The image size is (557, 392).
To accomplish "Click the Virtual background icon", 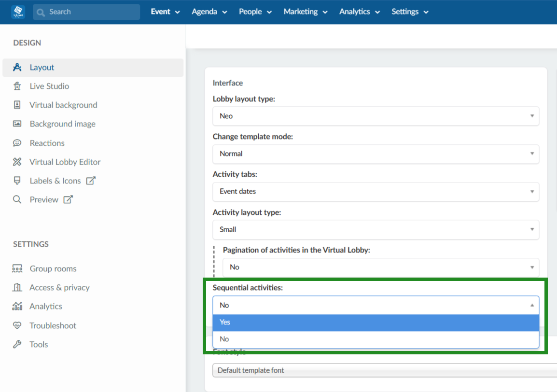I will coord(18,105).
